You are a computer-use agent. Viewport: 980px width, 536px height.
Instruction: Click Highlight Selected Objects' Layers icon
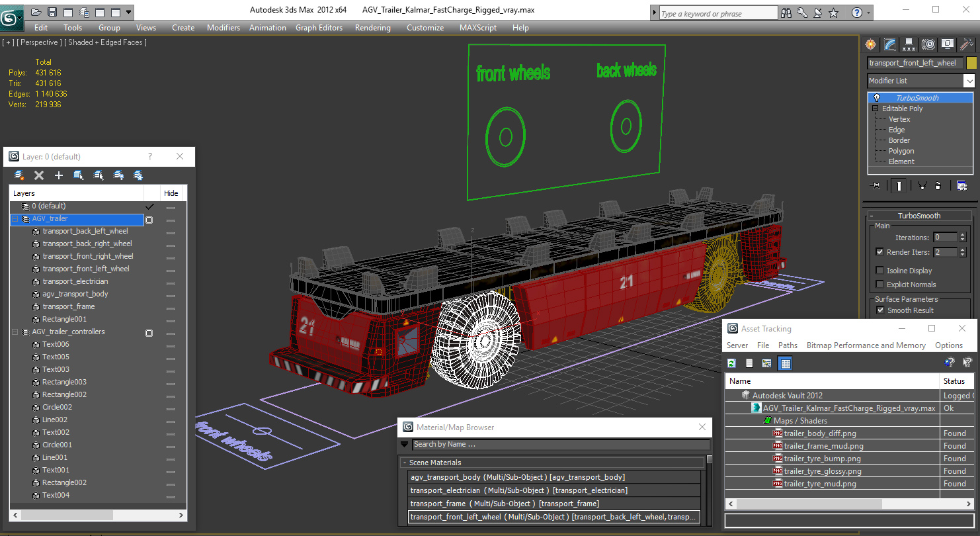[x=99, y=175]
